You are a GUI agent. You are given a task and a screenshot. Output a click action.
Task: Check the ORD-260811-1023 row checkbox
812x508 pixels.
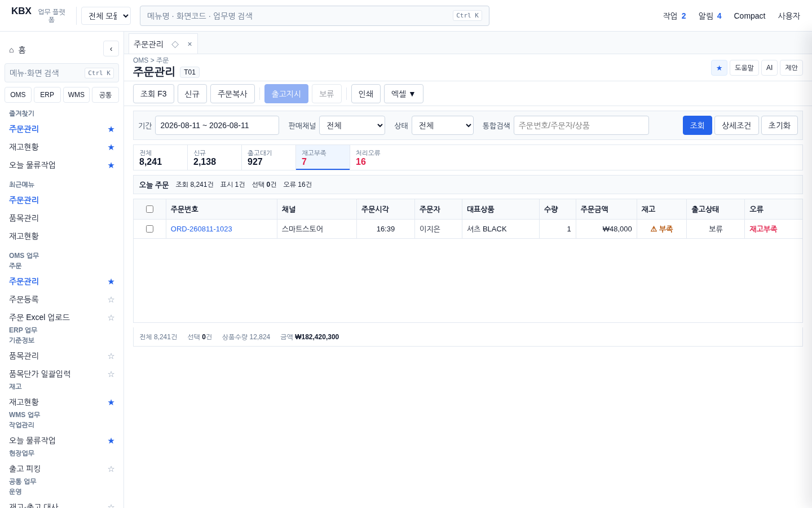click(149, 229)
